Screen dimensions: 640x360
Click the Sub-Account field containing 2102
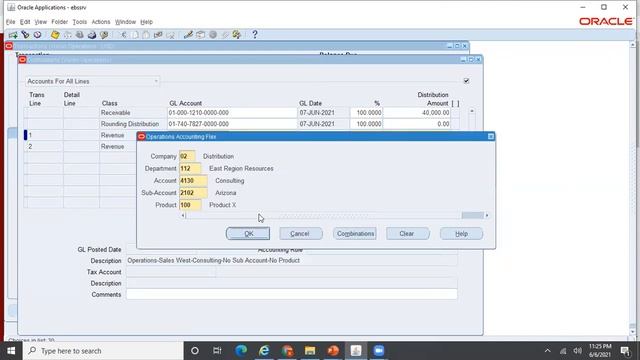point(193,193)
